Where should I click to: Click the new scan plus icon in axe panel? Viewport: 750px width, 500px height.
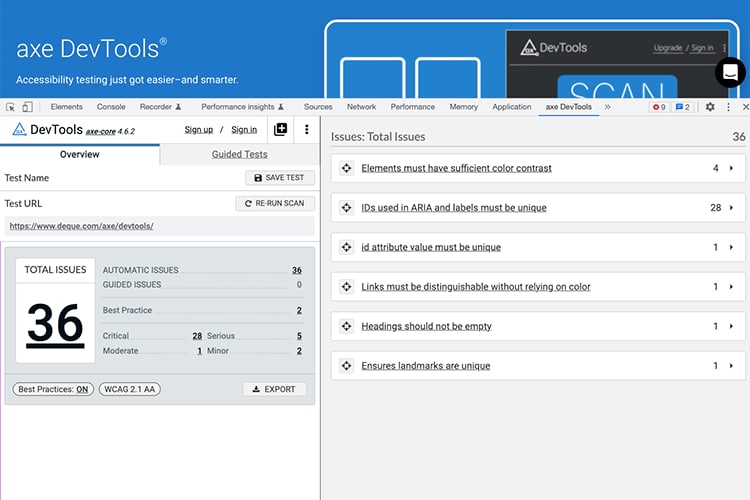280,129
